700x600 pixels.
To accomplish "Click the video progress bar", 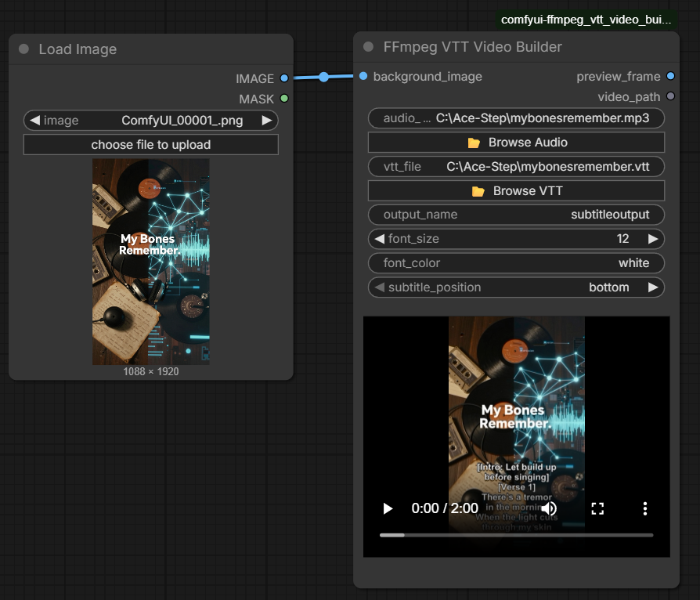I will pyautogui.click(x=516, y=535).
